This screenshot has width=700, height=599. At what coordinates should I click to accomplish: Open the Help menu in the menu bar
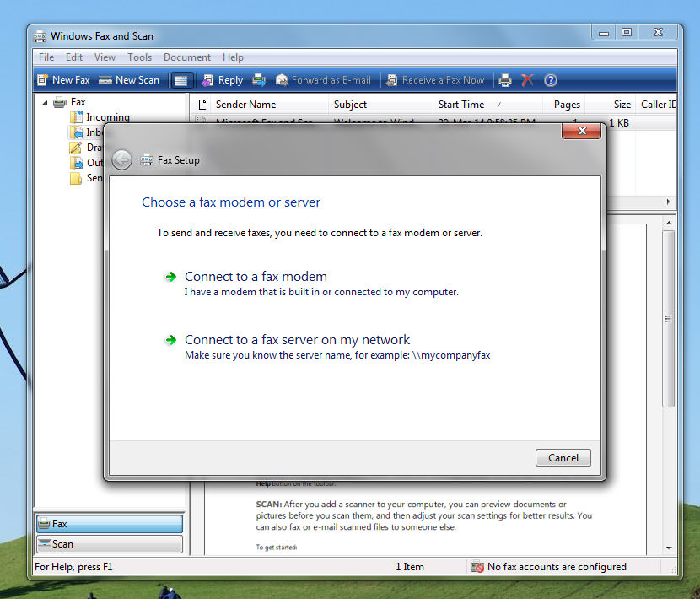pyautogui.click(x=233, y=57)
